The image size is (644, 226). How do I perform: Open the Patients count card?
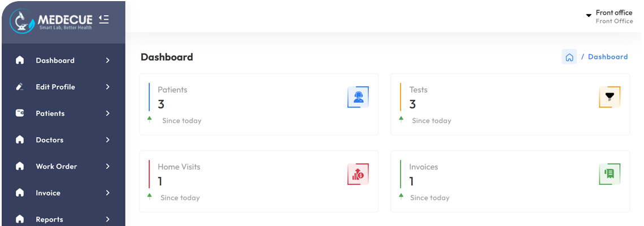point(258,104)
